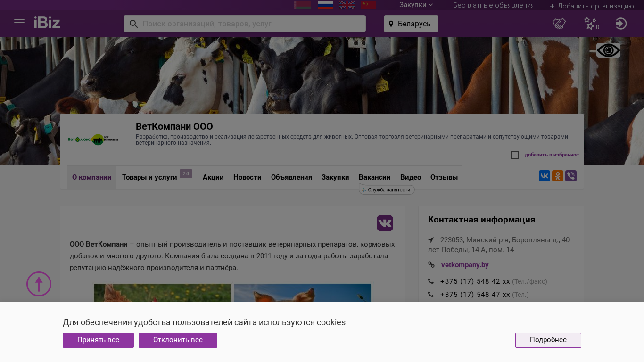Switch language to English flag
Image resolution: width=644 pixels, height=362 pixels.
347,5
